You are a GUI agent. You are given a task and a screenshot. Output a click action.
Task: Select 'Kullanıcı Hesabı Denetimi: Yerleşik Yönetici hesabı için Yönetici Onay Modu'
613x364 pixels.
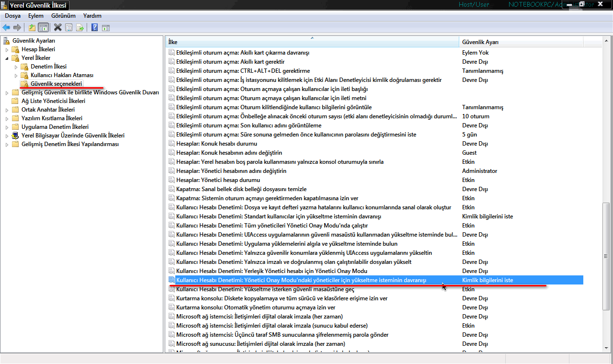pos(272,271)
